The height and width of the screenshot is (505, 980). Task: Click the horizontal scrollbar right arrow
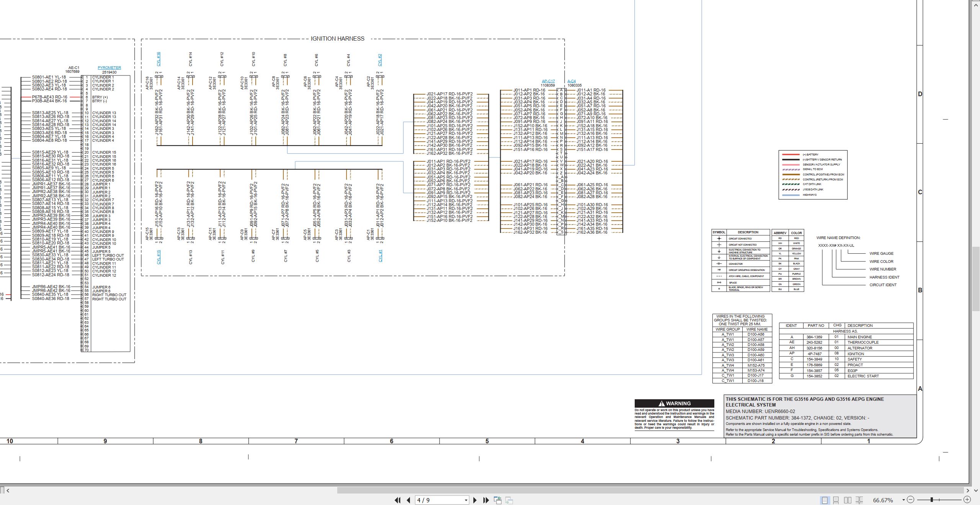(968, 490)
